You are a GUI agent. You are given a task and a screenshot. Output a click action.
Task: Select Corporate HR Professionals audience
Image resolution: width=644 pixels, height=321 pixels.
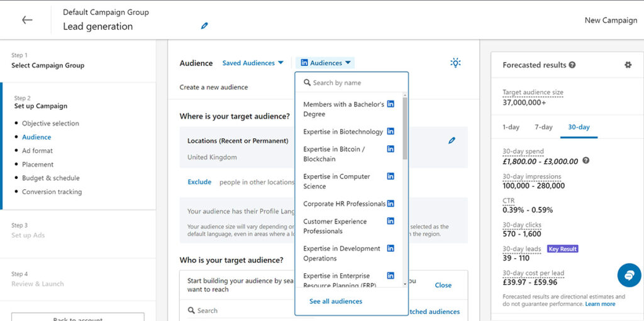344,204
